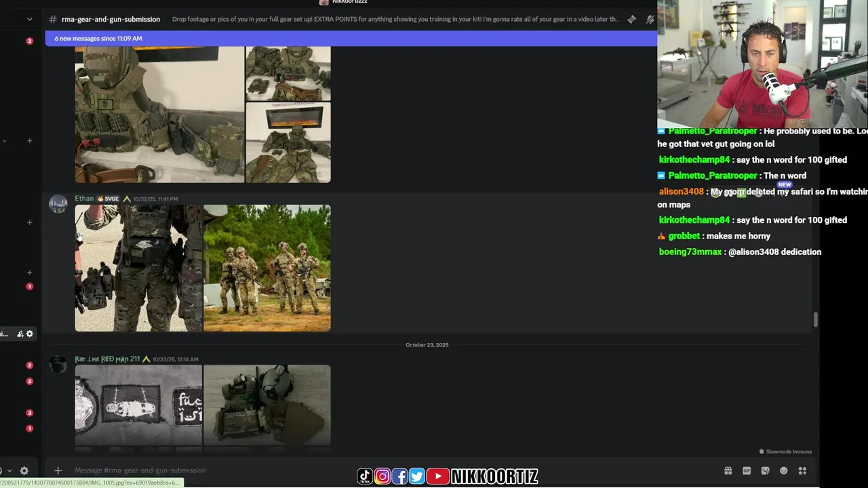Open the gift Nitro icon in message bar
The width and height of the screenshot is (868, 488).
(x=728, y=470)
